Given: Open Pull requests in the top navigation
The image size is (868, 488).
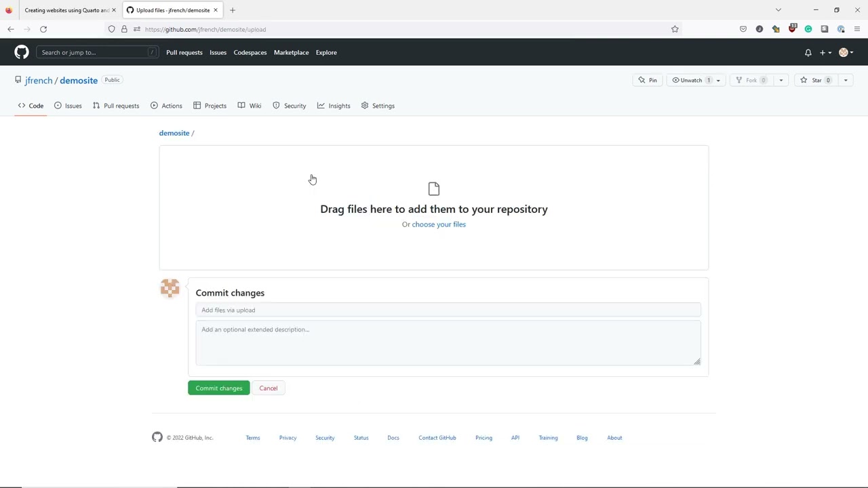Looking at the screenshot, I should coord(184,52).
